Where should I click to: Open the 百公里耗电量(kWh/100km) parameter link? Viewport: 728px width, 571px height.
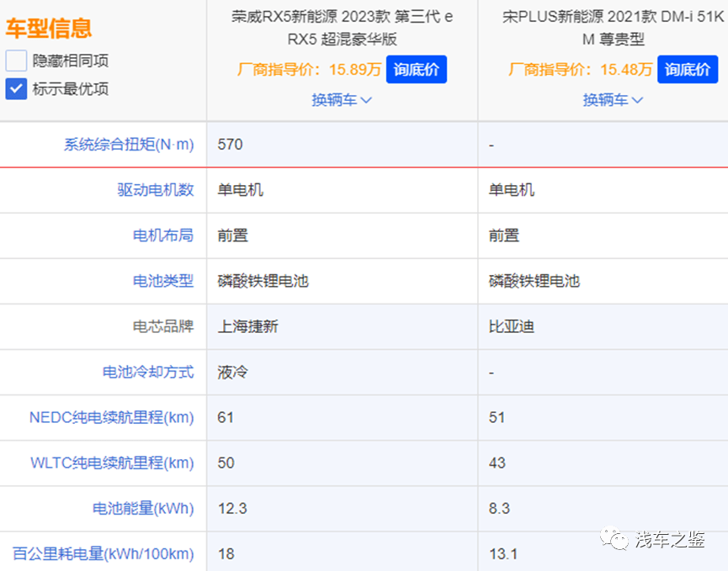click(103, 554)
